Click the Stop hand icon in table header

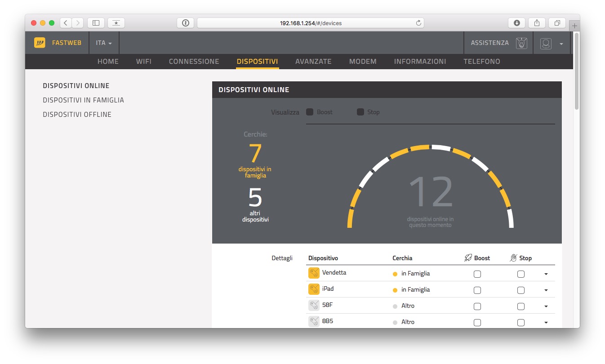(514, 258)
